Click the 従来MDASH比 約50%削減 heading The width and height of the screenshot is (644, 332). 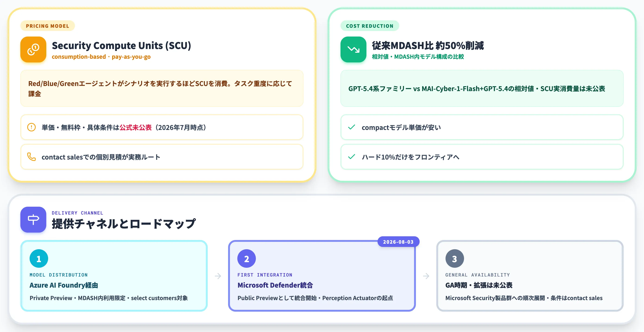[428, 46]
